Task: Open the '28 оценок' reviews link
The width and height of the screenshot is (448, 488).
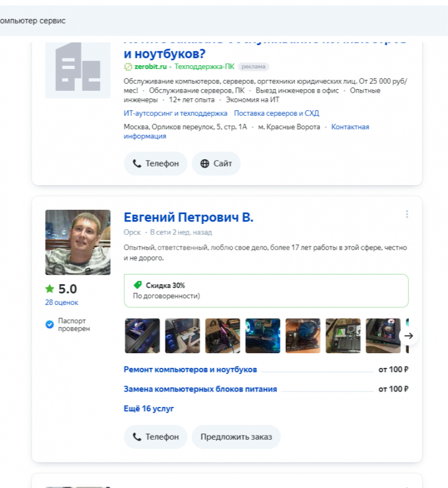Action: (x=62, y=303)
